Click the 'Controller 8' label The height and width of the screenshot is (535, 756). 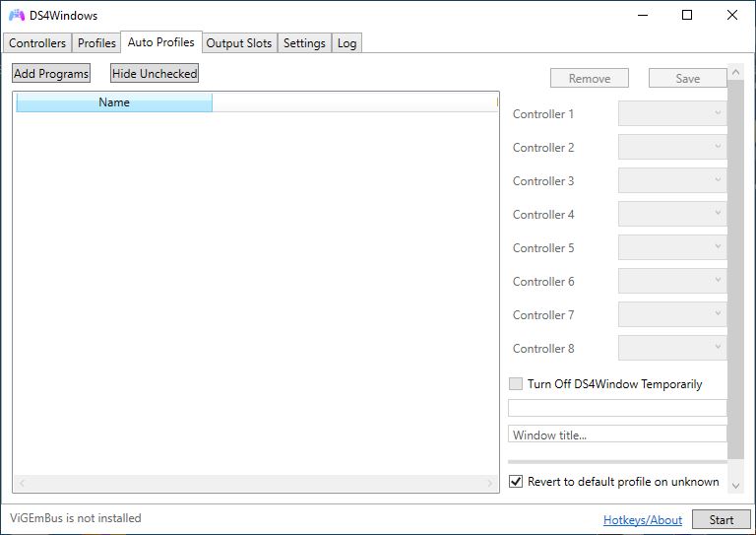point(543,349)
